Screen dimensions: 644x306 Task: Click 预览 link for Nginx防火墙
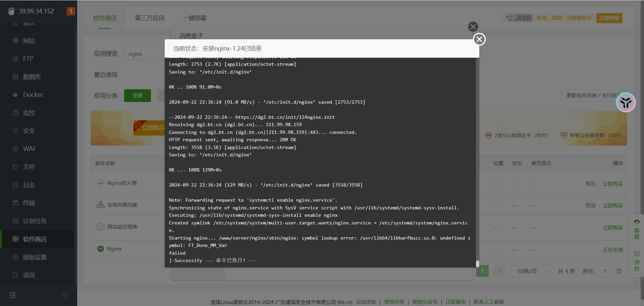click(591, 184)
